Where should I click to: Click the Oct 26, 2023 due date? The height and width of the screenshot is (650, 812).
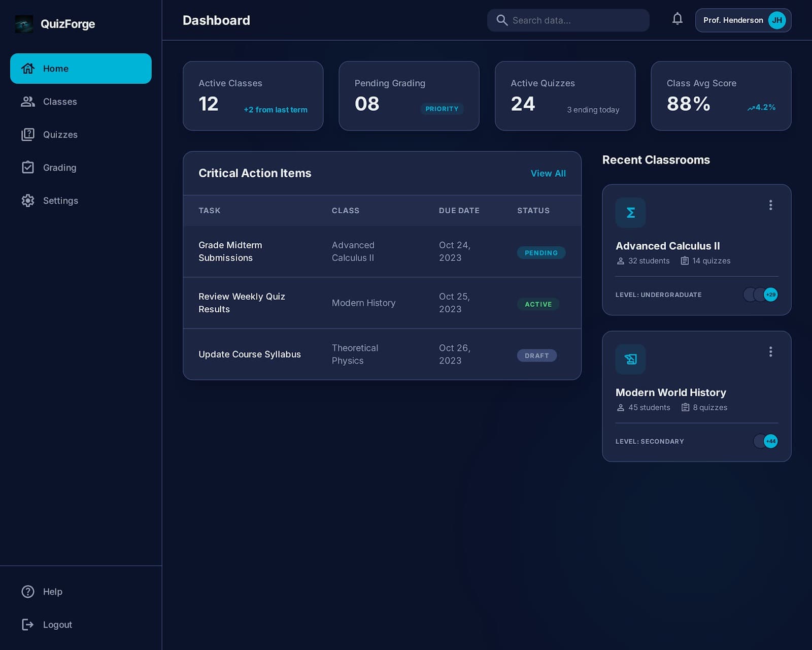coord(455,354)
